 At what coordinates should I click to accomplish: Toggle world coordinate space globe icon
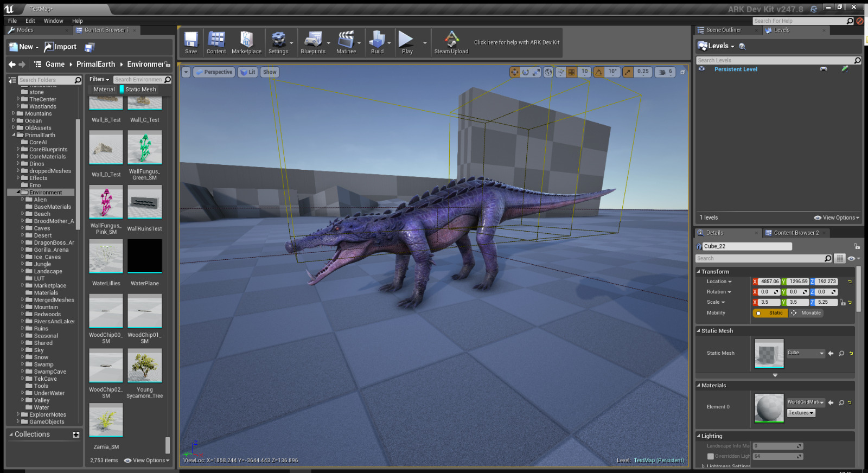548,72
